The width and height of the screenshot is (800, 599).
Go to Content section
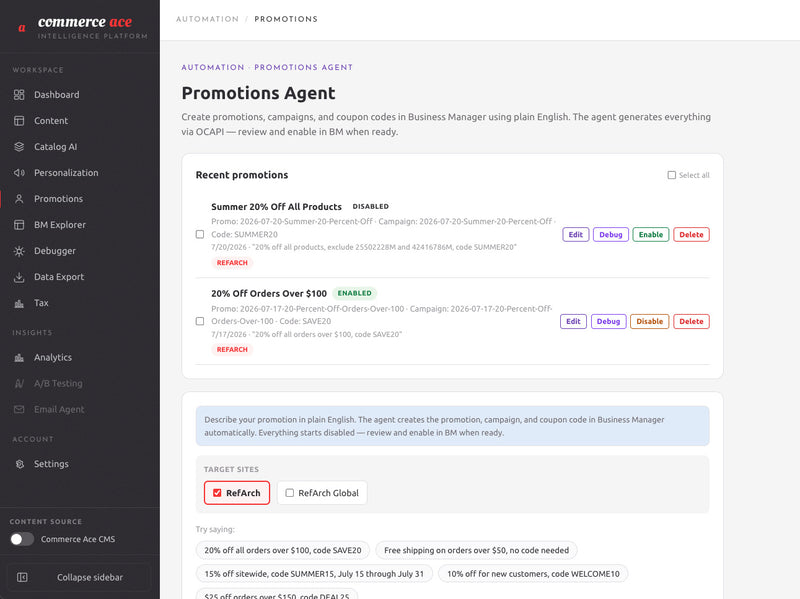51,121
